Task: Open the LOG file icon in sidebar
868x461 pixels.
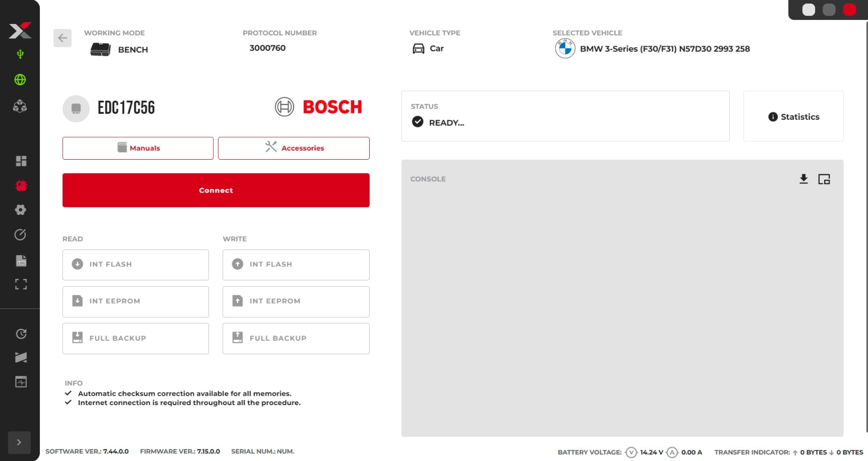Action: pyautogui.click(x=20, y=260)
